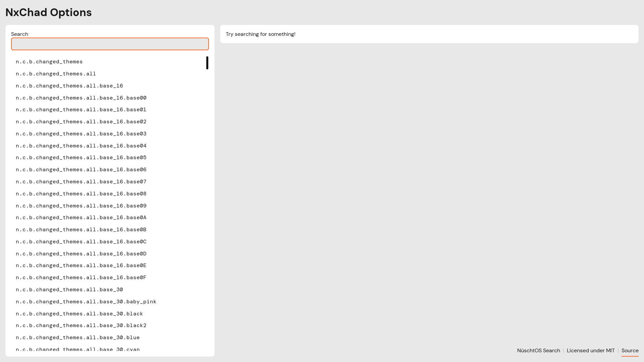This screenshot has width=644, height=362.
Task: Select the base_16.base09 option
Action: [x=108, y=206]
